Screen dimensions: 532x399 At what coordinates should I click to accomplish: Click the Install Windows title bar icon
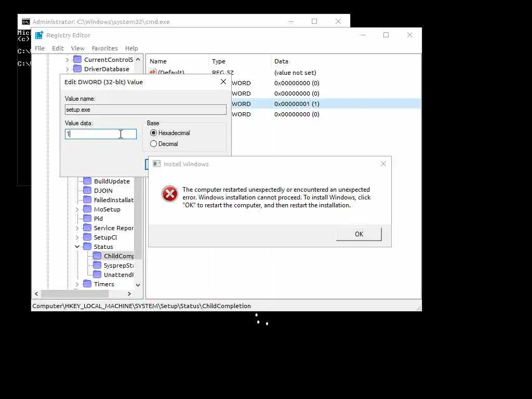[156, 164]
